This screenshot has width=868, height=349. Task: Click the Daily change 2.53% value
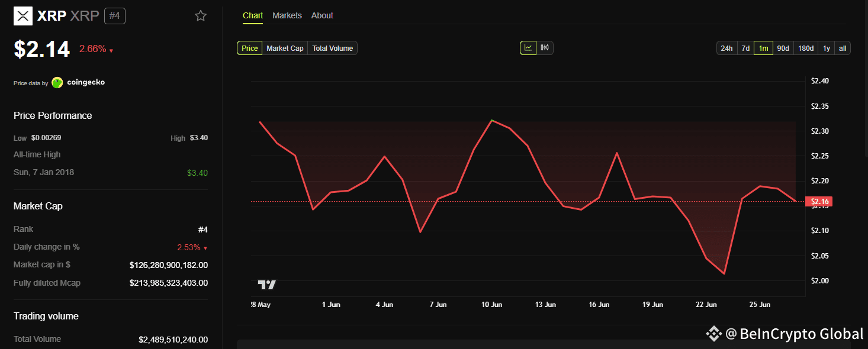coord(189,247)
